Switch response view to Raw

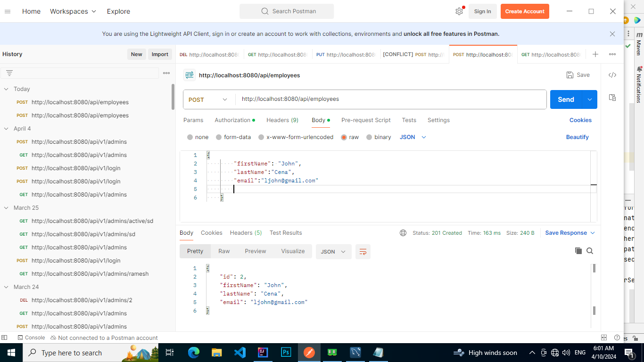click(x=224, y=251)
